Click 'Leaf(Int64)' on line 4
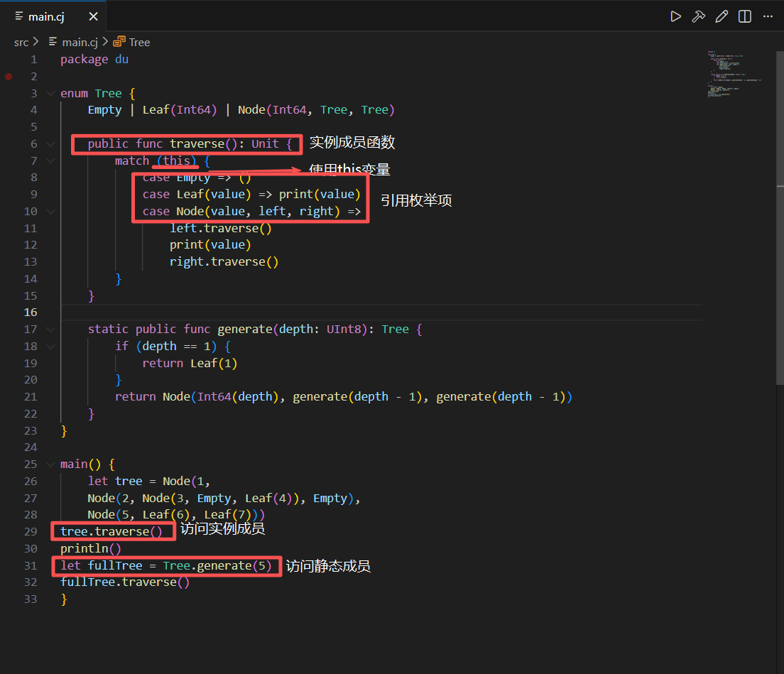784x674 pixels. point(180,110)
